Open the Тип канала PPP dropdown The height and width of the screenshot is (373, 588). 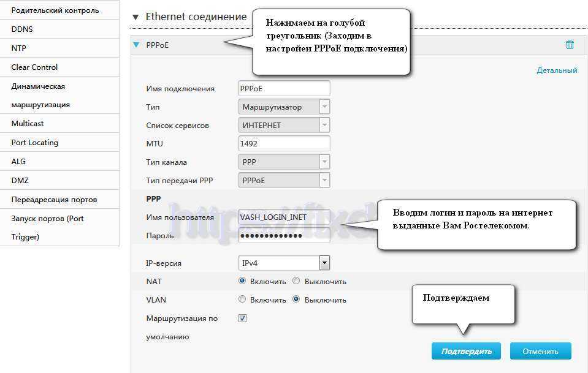(324, 162)
